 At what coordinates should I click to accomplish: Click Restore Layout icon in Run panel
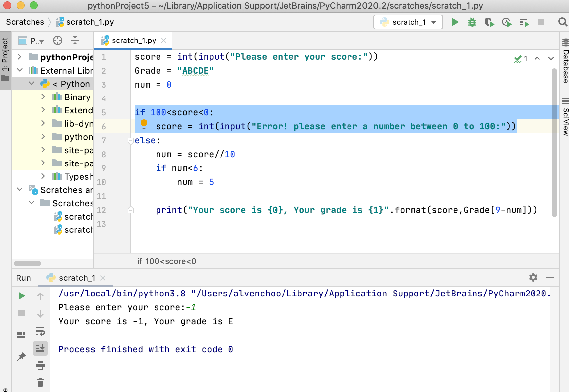[x=21, y=335]
